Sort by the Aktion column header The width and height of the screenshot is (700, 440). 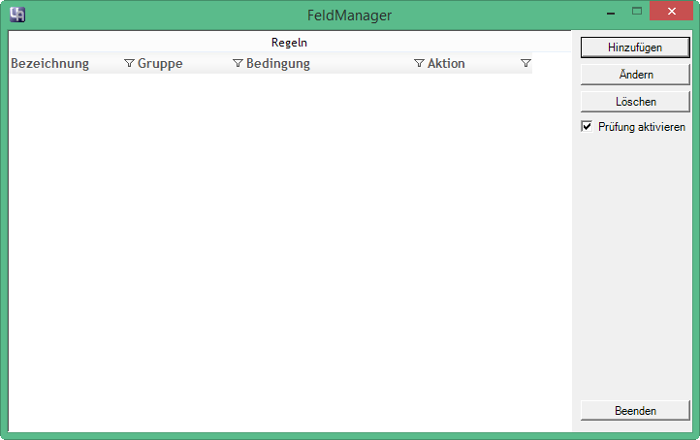[446, 63]
